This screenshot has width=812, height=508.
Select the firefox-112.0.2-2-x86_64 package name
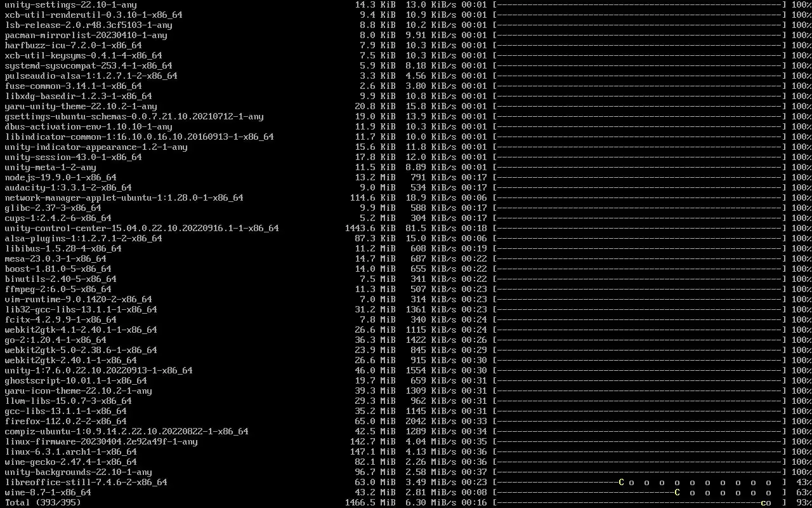[66, 421]
